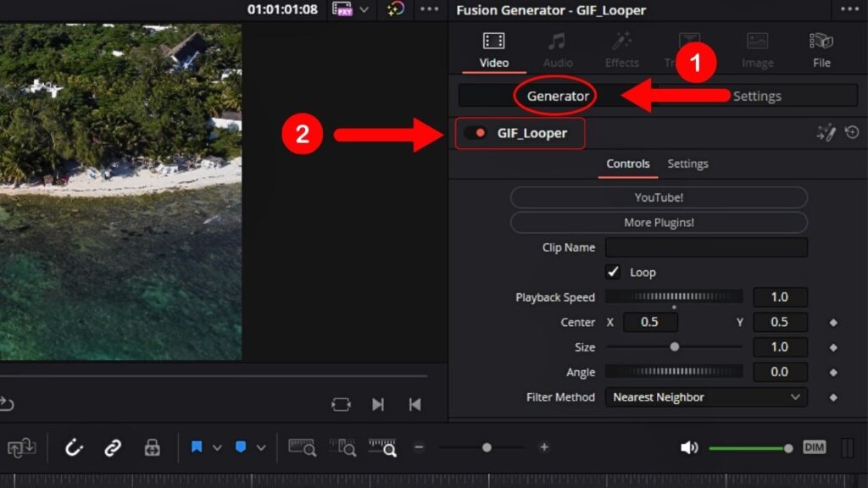Click the magnet snapping icon in the toolbar

[x=74, y=447]
